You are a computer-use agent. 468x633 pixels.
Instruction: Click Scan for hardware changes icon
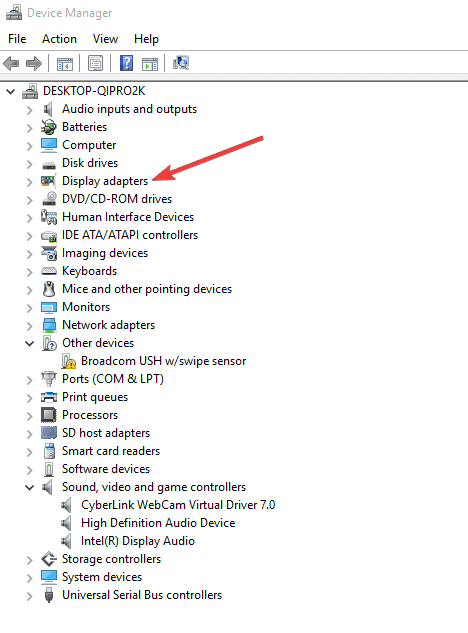pos(181,63)
